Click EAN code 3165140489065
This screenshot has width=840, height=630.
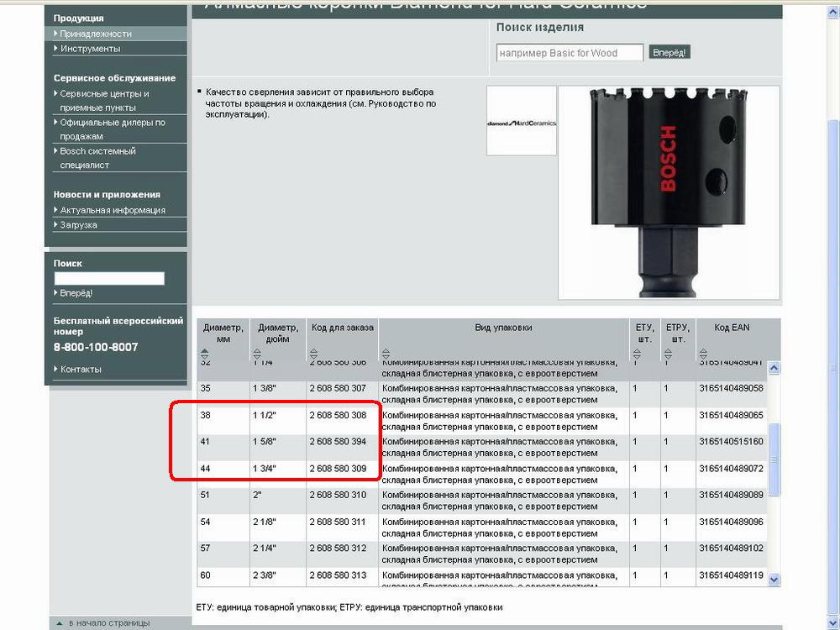point(732,415)
